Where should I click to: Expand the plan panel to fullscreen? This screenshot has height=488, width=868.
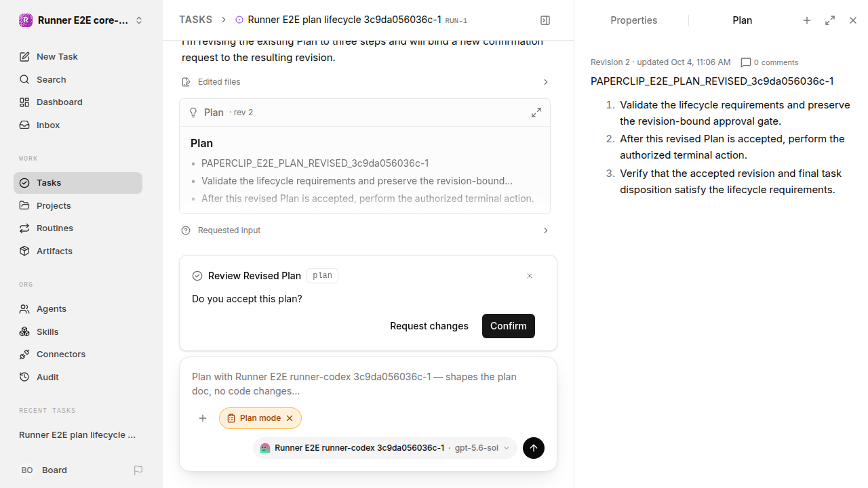[x=830, y=20]
